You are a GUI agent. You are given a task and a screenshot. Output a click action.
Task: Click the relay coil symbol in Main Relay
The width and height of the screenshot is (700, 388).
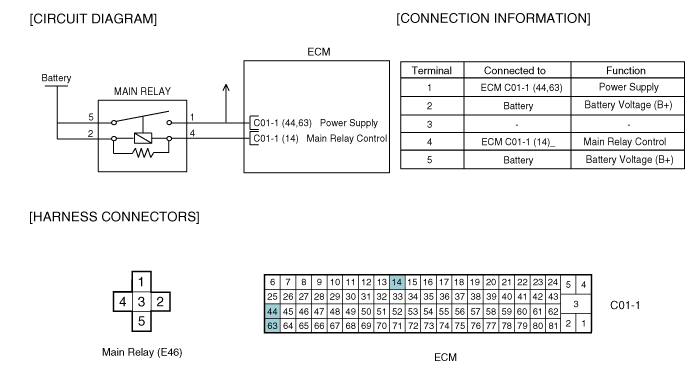143,138
